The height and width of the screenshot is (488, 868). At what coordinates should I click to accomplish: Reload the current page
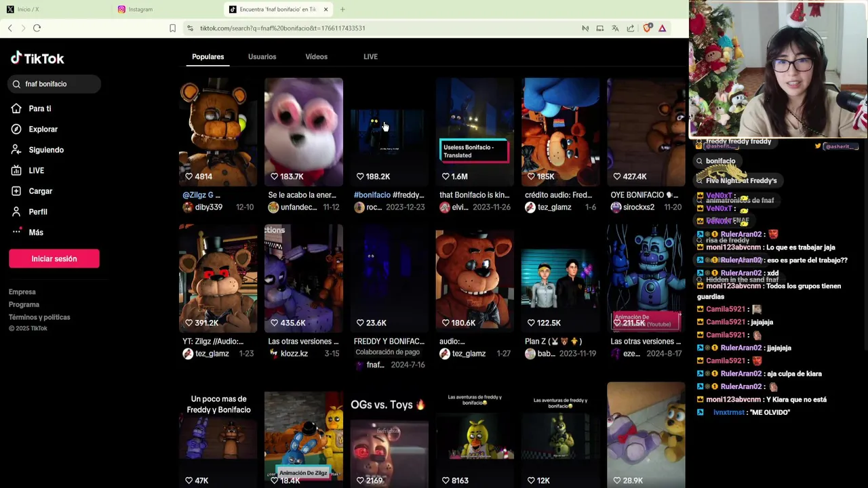point(37,28)
